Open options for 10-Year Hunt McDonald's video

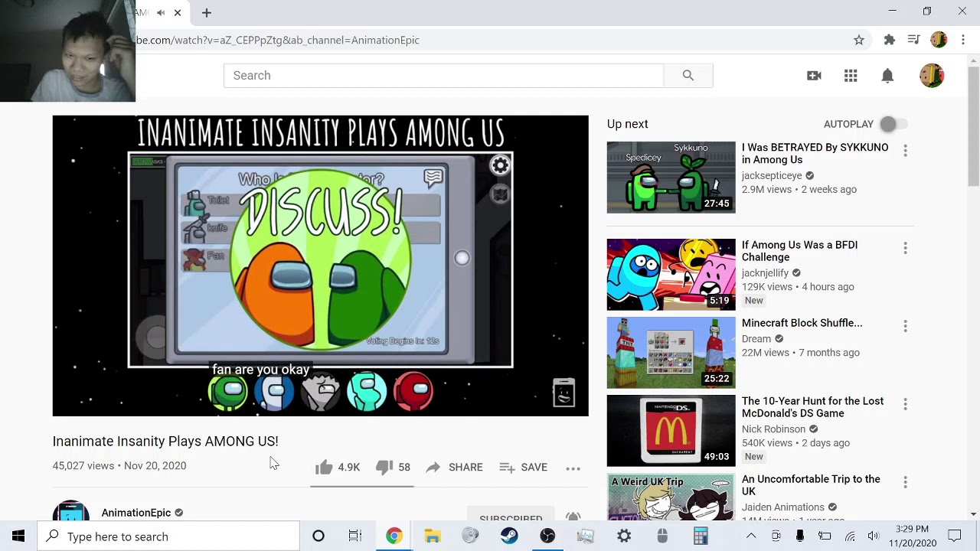pos(905,404)
